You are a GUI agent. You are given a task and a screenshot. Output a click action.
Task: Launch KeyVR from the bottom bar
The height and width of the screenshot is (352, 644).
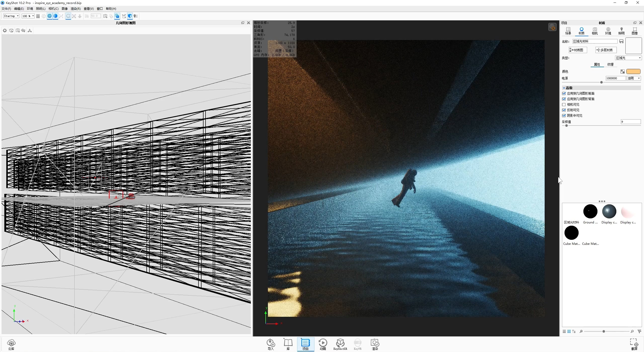(x=358, y=344)
